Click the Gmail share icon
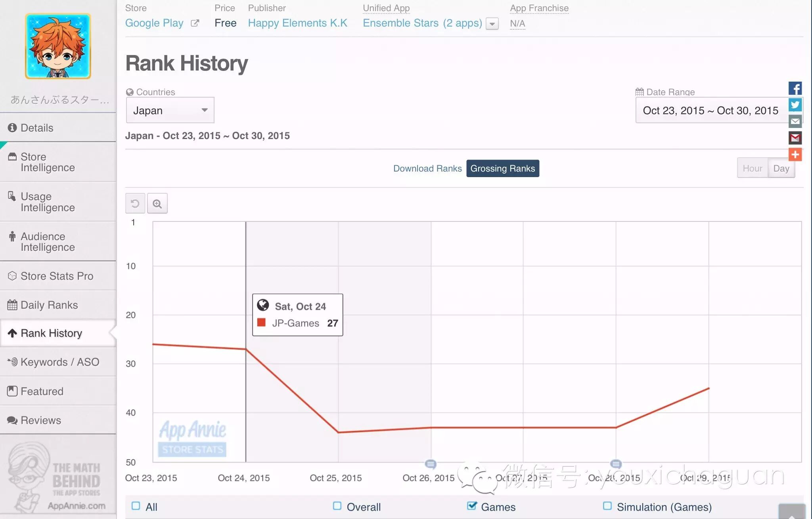This screenshot has width=812, height=519. tap(795, 138)
